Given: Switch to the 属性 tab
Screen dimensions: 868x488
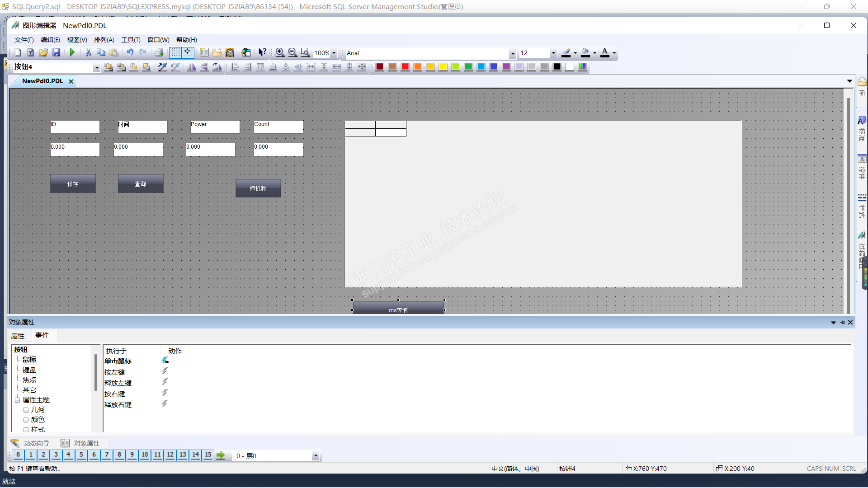Looking at the screenshot, I should point(18,336).
